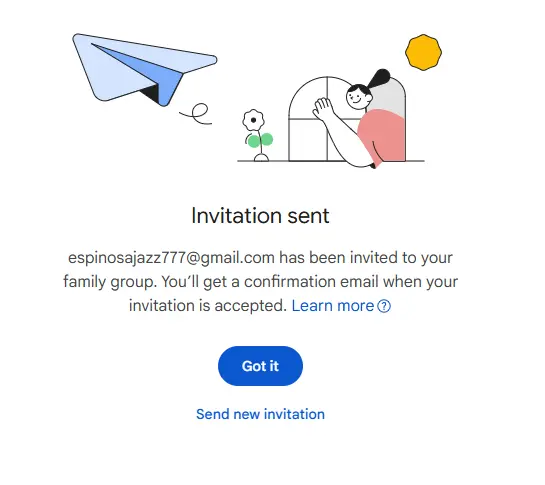Click the white flower illustration

click(x=253, y=120)
